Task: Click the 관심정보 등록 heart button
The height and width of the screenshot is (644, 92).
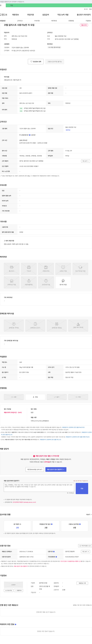Action: click(x=36, y=61)
